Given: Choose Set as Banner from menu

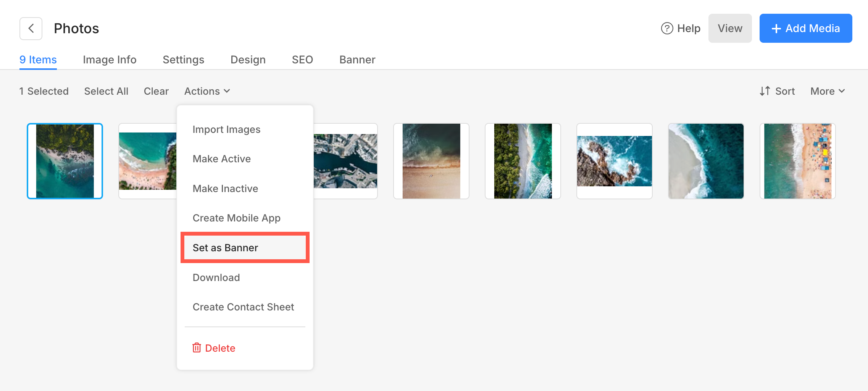Looking at the screenshot, I should (x=225, y=248).
